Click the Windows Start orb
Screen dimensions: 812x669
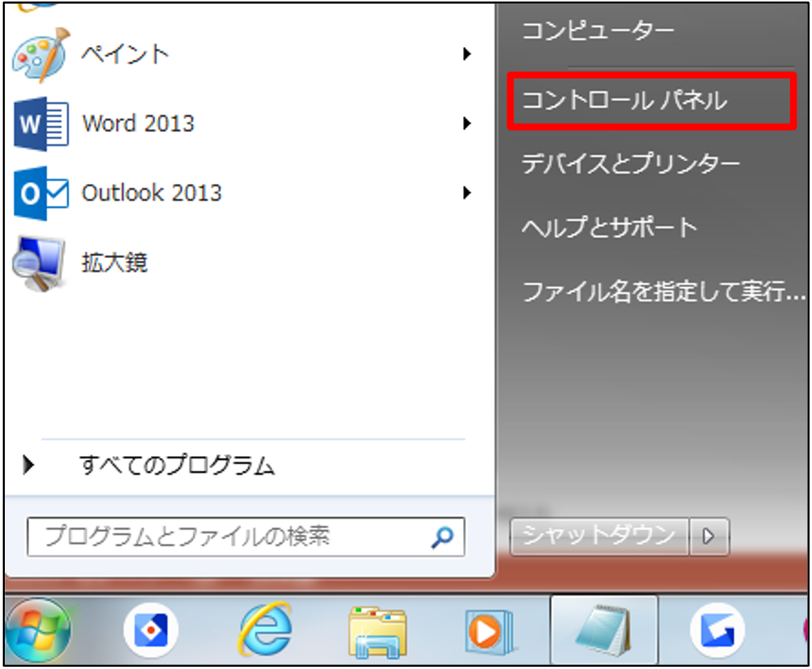pyautogui.click(x=37, y=631)
